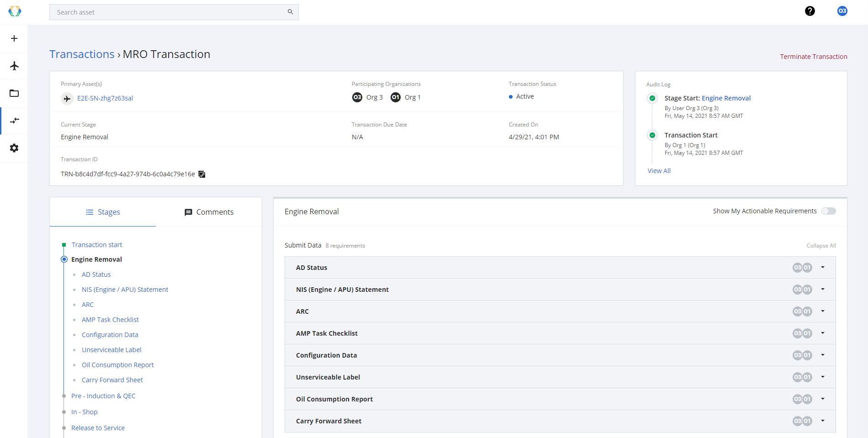Click the O3 badge in ARC row
The height and width of the screenshot is (438, 868).
pos(798,311)
